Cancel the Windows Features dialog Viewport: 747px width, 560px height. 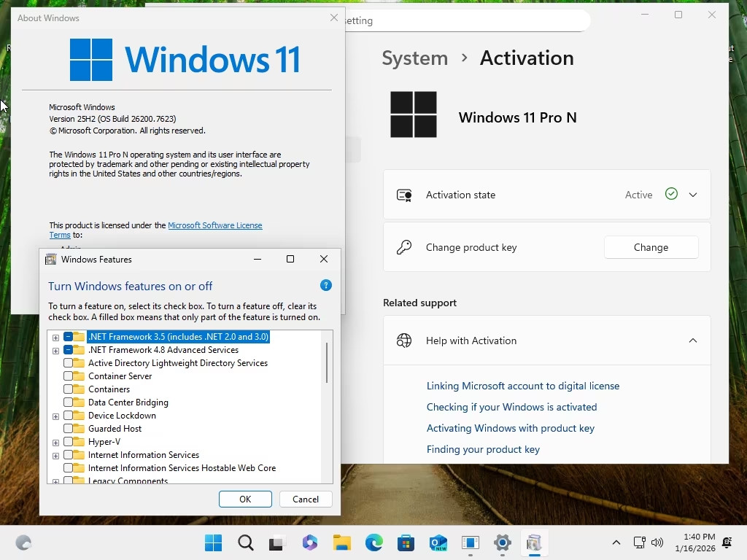pos(306,499)
